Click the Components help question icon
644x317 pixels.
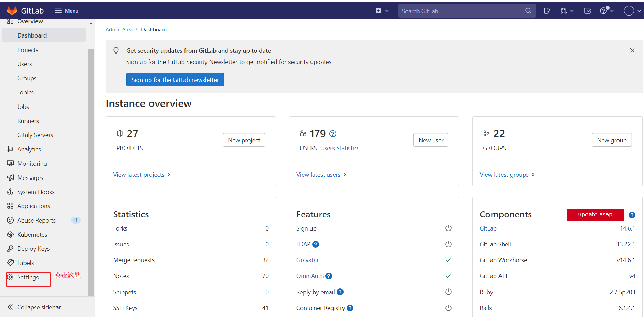pyautogui.click(x=632, y=215)
